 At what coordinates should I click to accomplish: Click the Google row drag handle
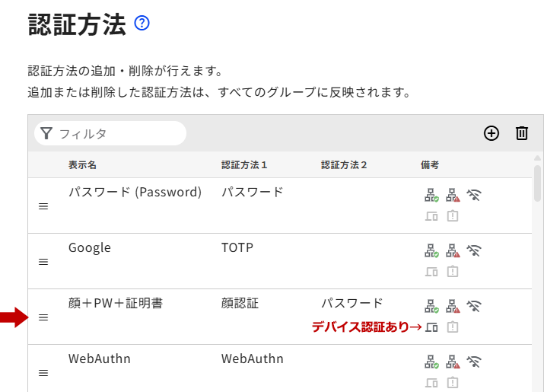(43, 262)
